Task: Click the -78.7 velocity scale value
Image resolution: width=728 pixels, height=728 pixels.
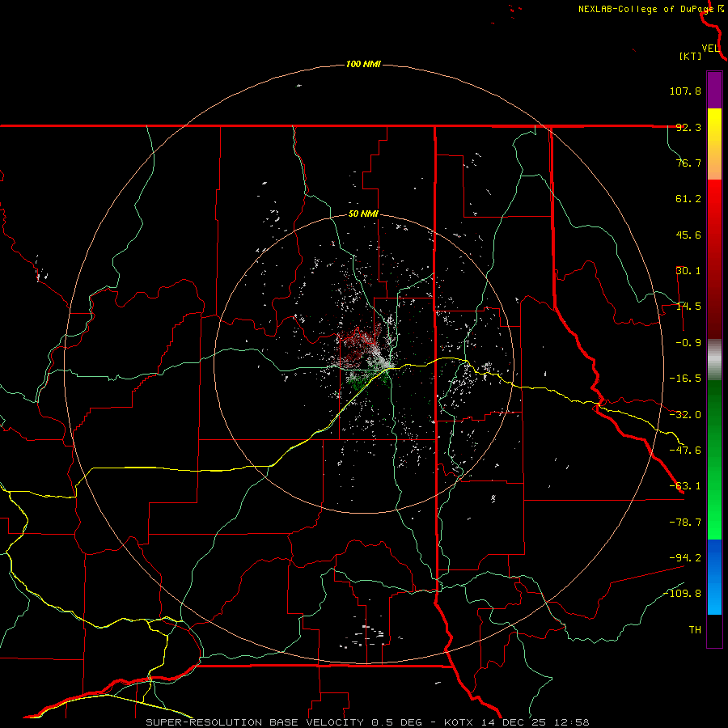Action: tap(685, 523)
